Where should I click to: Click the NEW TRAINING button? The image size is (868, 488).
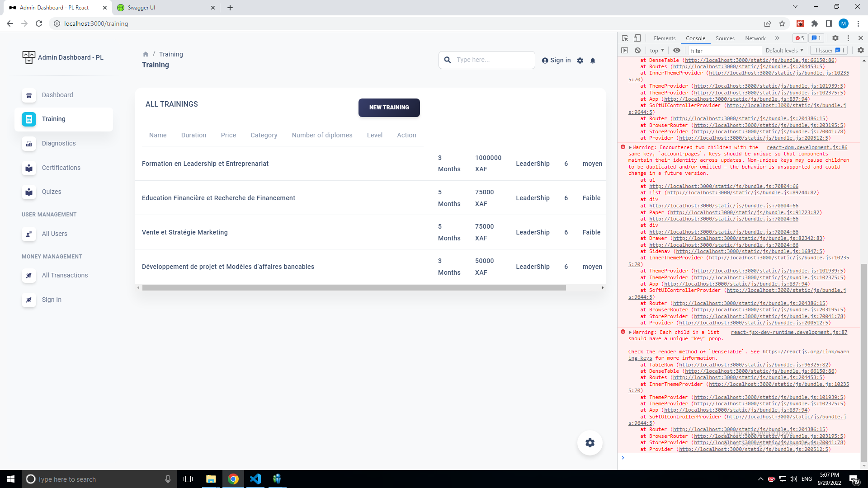click(389, 108)
